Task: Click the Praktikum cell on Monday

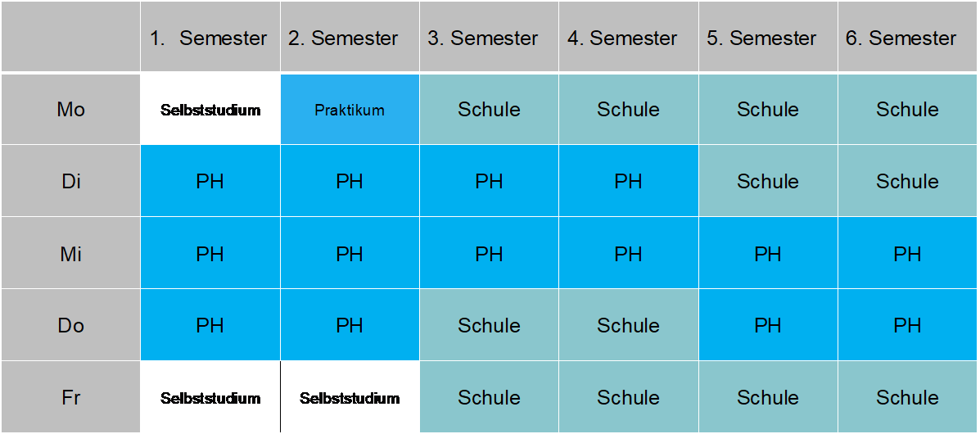Action: click(x=350, y=110)
